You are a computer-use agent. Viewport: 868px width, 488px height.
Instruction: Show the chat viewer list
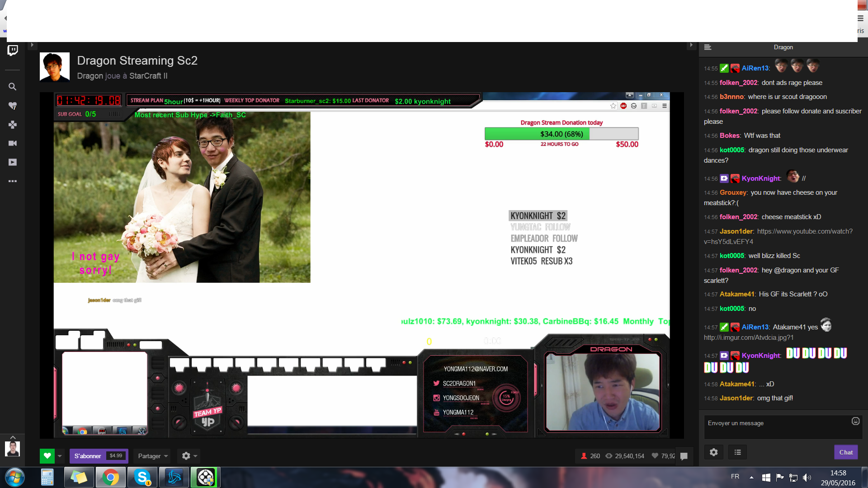(x=738, y=452)
